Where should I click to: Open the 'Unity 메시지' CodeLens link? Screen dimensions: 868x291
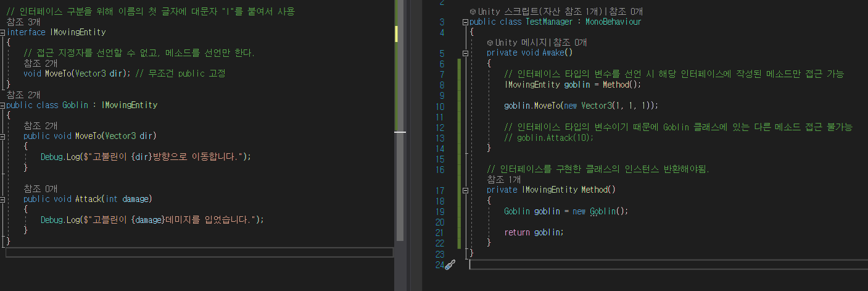click(x=523, y=43)
